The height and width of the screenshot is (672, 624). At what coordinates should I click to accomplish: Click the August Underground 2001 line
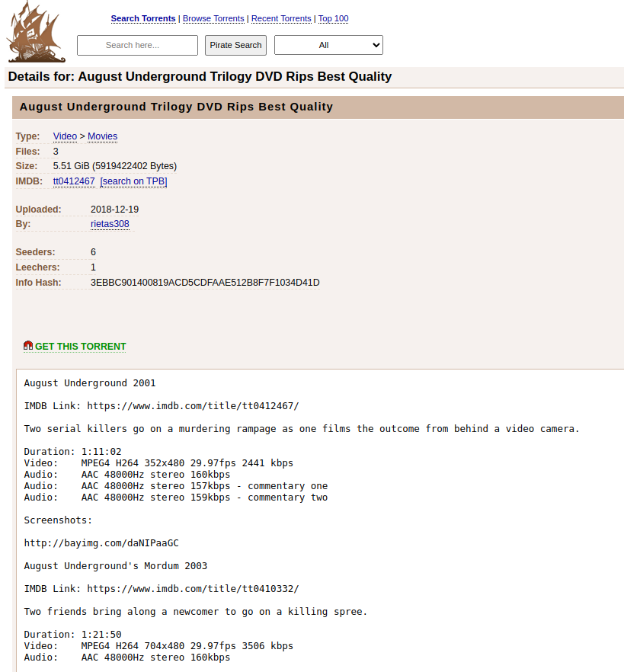90,383
